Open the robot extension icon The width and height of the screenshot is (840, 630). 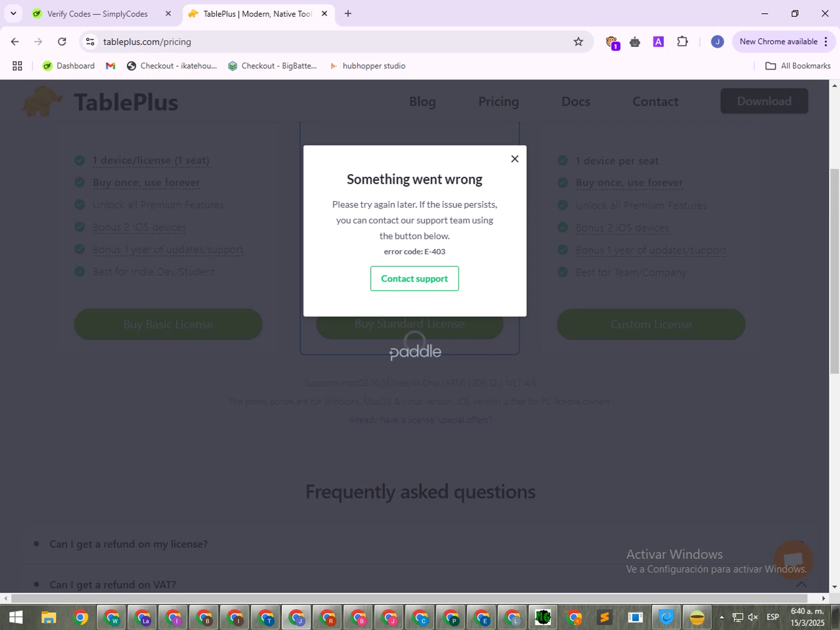tap(635, 41)
